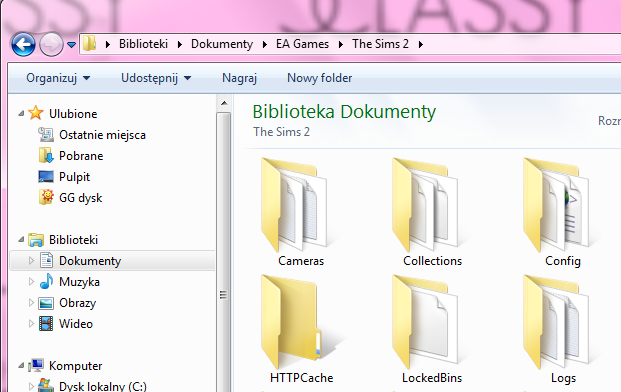Click the sidebar scroll up arrow
Screen dimensions: 621x392
pyautogui.click(x=224, y=103)
